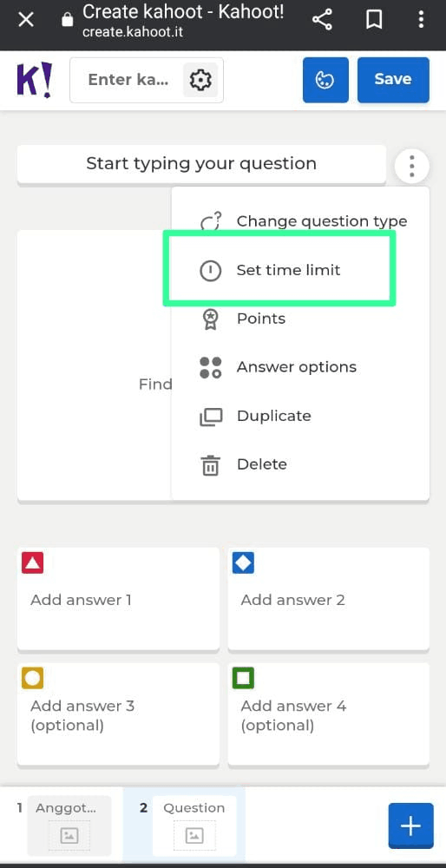446x868 pixels.
Task: Toggle the question options three-dot menu
Action: 411,166
